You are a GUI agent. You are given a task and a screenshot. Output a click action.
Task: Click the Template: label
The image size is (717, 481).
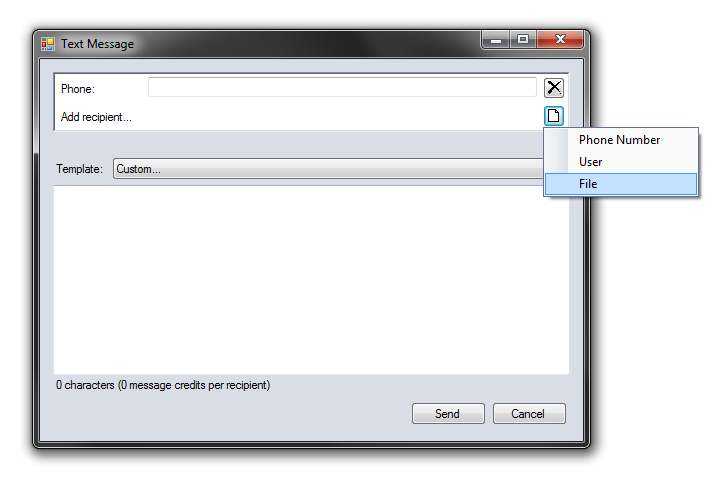point(80,169)
